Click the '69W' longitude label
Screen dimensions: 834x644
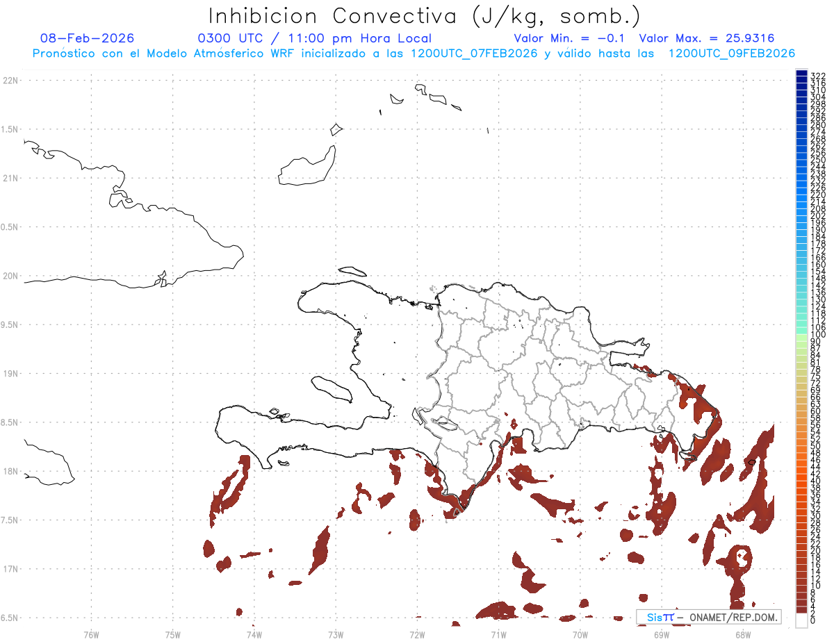pyautogui.click(x=662, y=634)
